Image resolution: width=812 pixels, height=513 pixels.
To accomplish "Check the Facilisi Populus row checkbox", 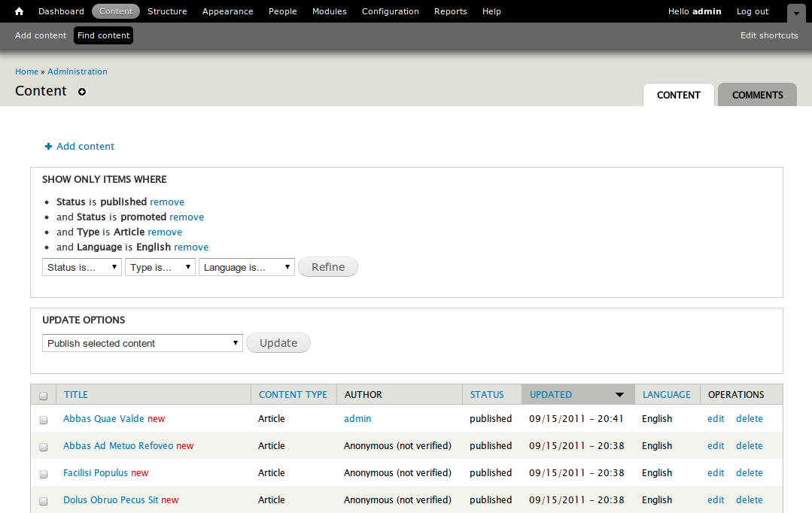I will point(44,474).
